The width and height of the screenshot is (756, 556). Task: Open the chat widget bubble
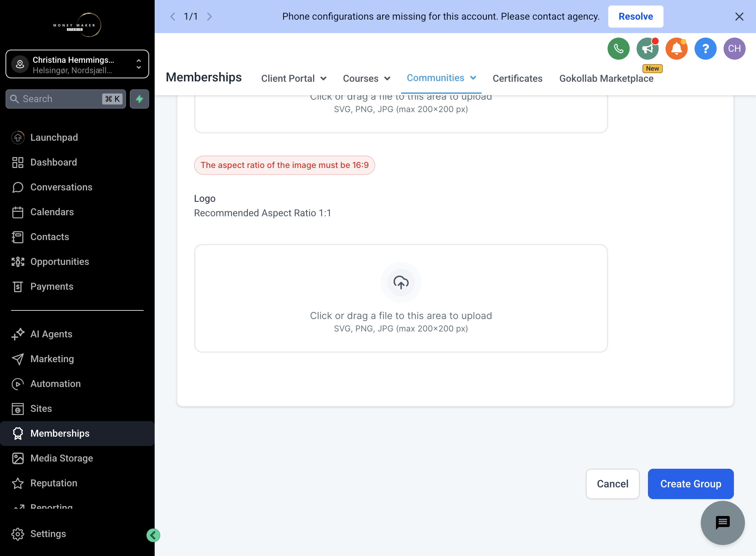723,523
